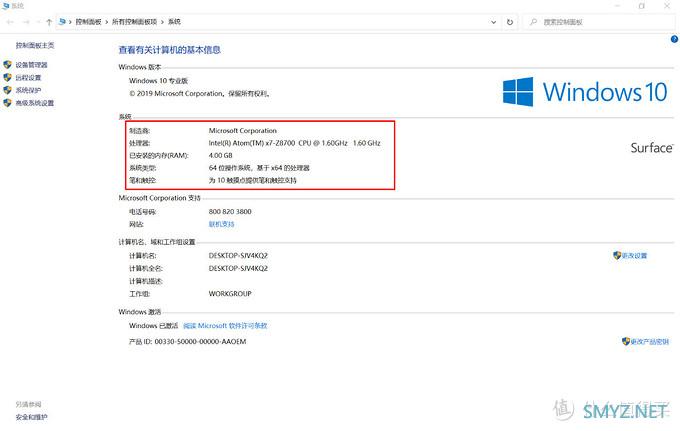Select product ID 00330-50000-00000-AAOEM
This screenshot has height=431, width=680.
coord(200,342)
